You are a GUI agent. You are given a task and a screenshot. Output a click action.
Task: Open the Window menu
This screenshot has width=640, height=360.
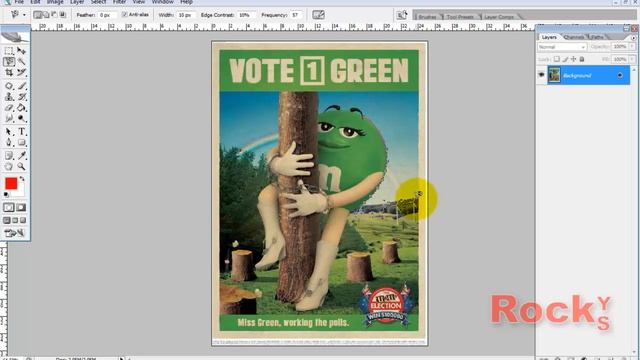coord(162,2)
